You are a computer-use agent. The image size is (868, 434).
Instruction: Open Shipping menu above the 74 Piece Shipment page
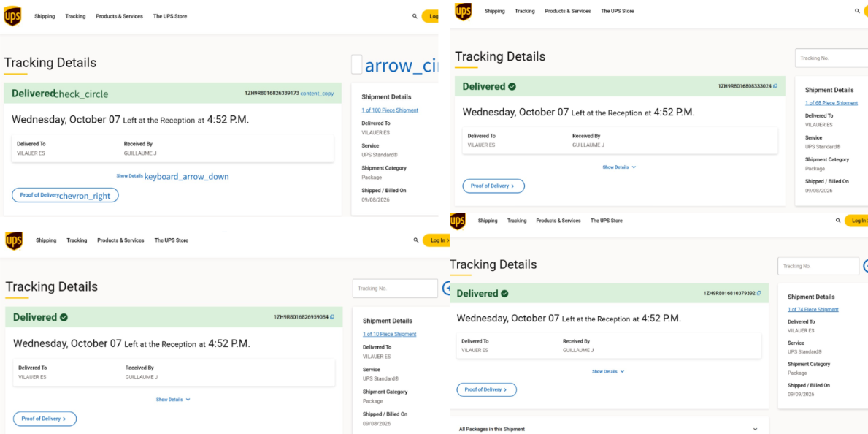(x=488, y=221)
